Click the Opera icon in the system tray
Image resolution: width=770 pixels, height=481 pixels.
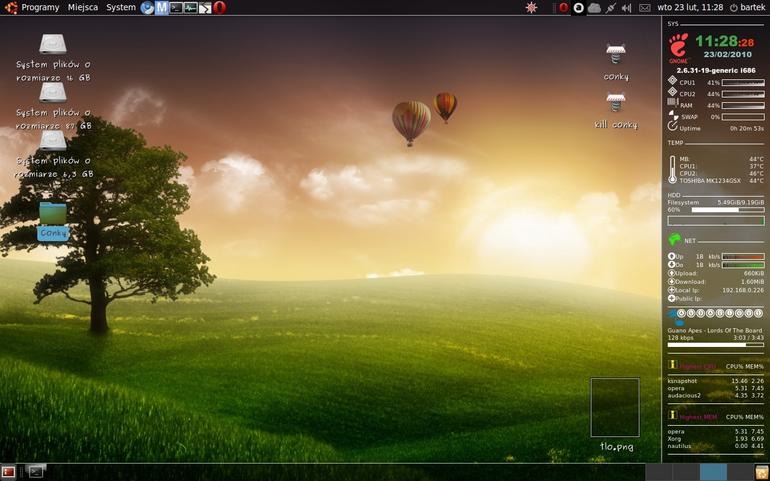click(x=564, y=7)
